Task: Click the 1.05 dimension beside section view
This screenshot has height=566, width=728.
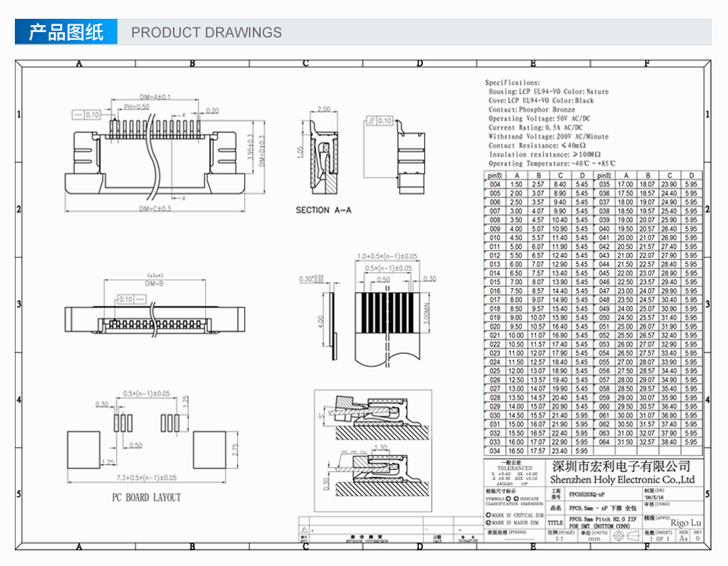Action: point(300,153)
